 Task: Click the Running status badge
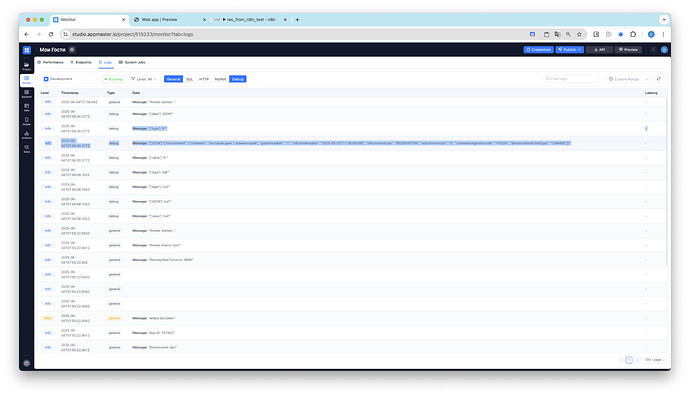tap(114, 79)
